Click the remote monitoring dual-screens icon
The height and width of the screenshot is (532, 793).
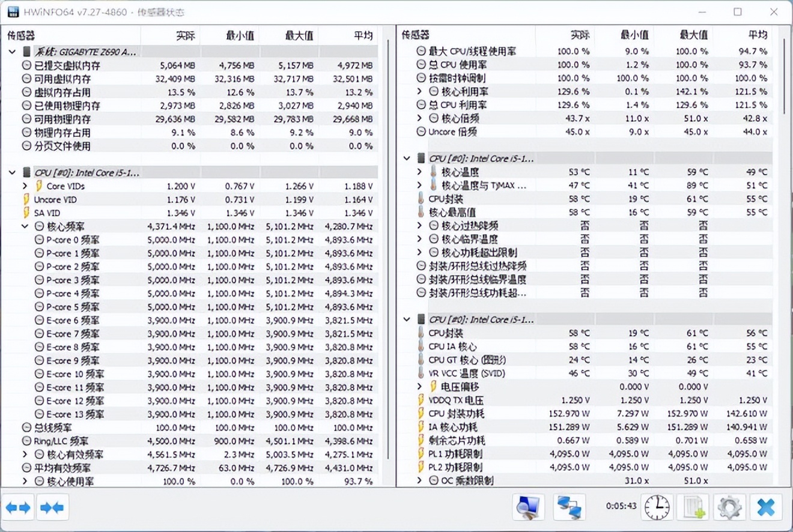[x=568, y=507]
